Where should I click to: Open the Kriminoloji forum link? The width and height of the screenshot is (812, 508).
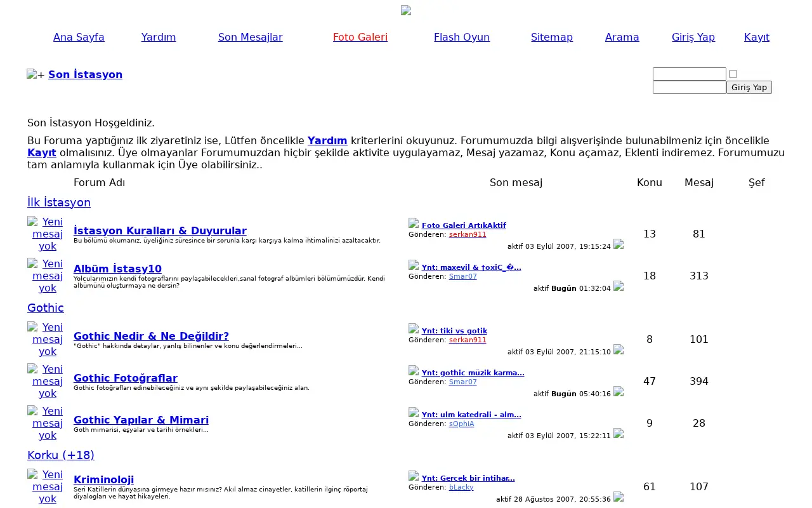click(103, 479)
